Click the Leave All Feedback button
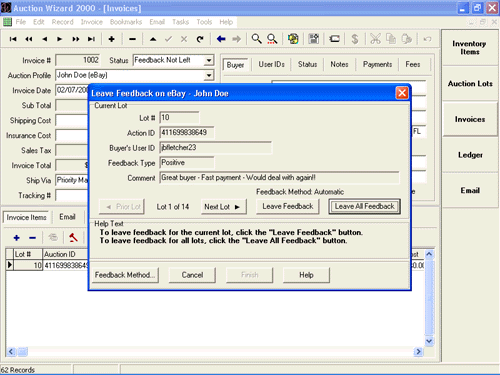The image size is (500, 375). 364,206
